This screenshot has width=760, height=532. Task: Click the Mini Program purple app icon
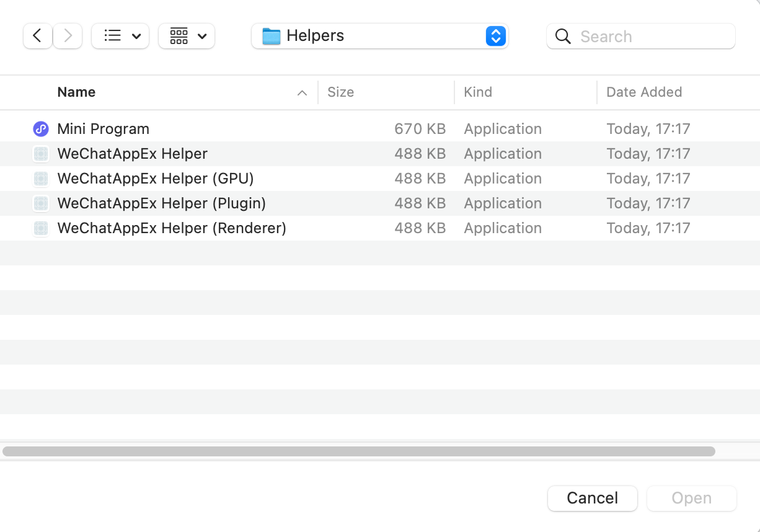tap(41, 129)
